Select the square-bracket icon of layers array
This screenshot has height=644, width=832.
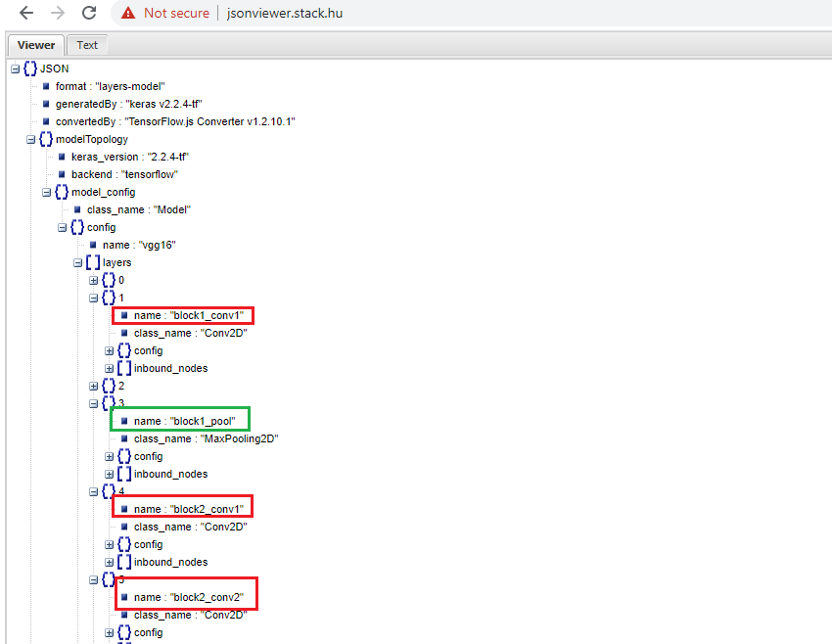pos(93,262)
